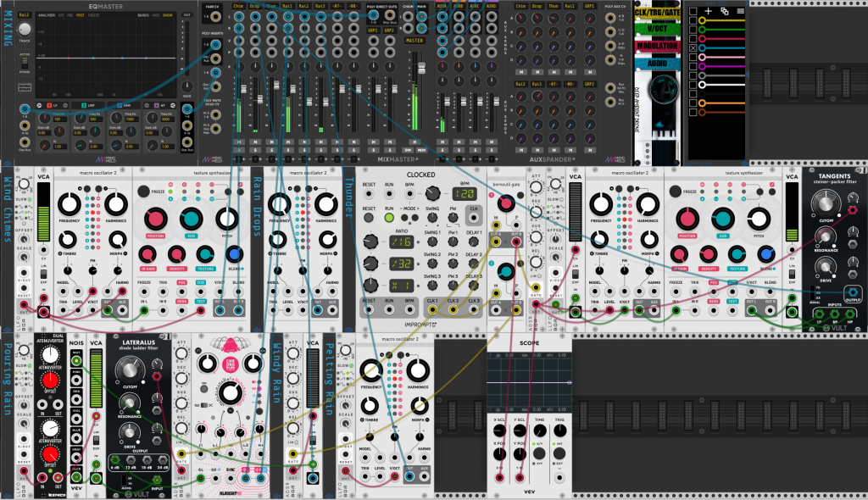Click the grey RESET button on Clocked
Screen dimensions: 868x500
(370, 218)
